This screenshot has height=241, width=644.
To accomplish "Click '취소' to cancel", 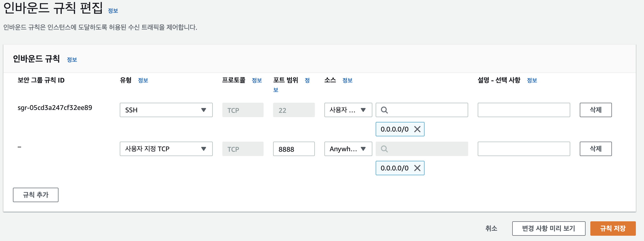I will 491,229.
